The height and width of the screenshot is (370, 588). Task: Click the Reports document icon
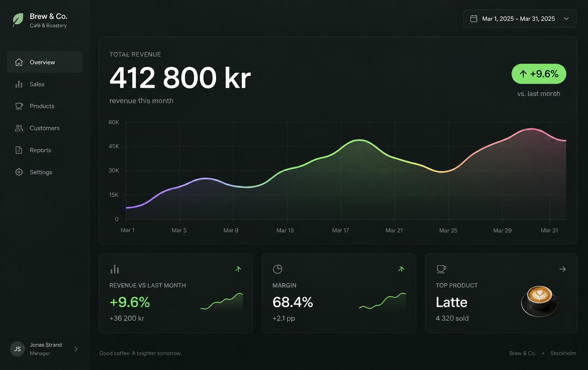(x=19, y=150)
